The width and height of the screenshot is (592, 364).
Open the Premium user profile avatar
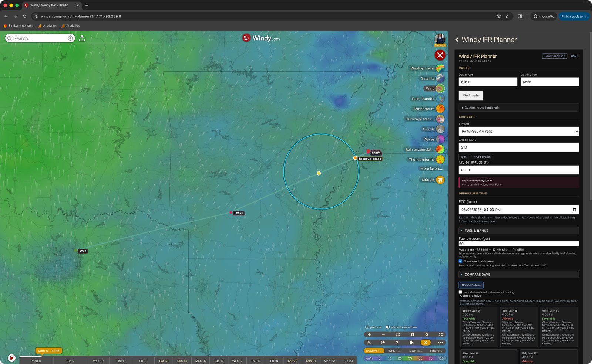(x=440, y=40)
